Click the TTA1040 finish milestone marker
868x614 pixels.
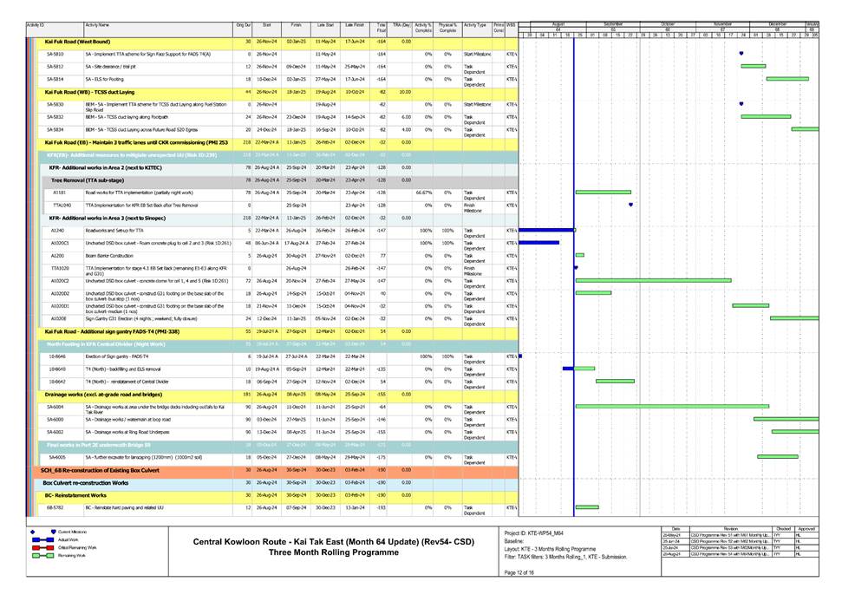pos(630,205)
